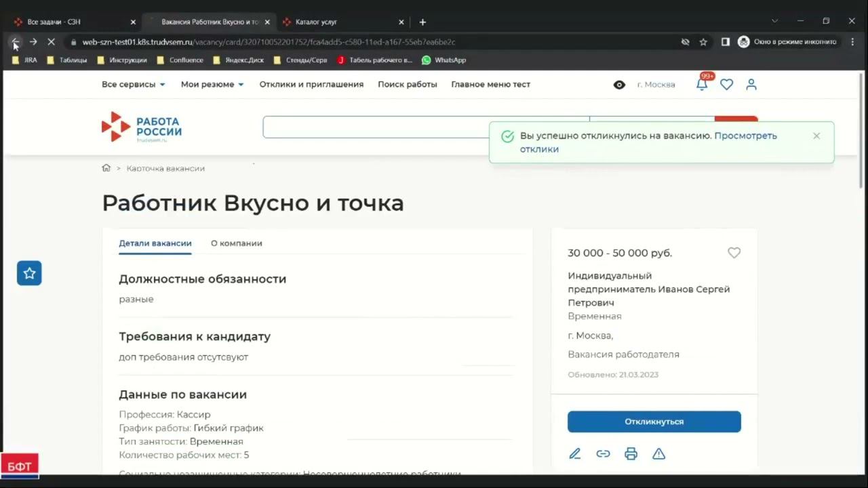
Task: Open Табель рабочего bookmark
Action: pos(375,60)
